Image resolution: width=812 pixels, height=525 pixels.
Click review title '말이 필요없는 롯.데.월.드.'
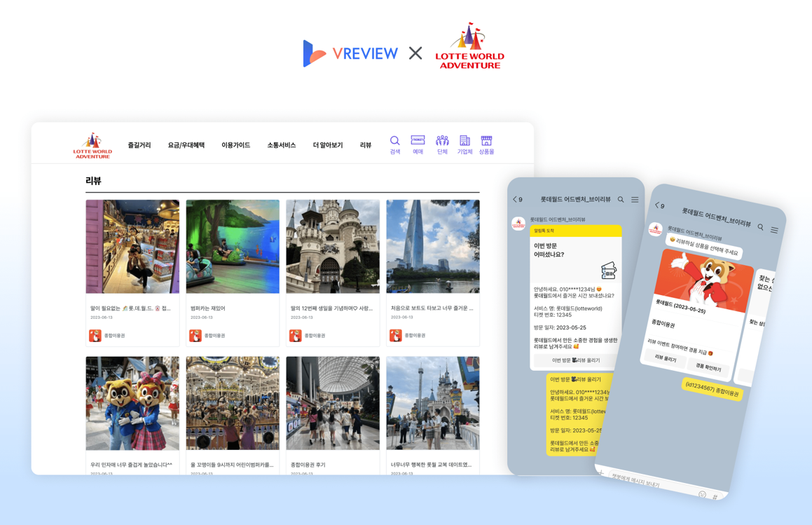pyautogui.click(x=130, y=308)
